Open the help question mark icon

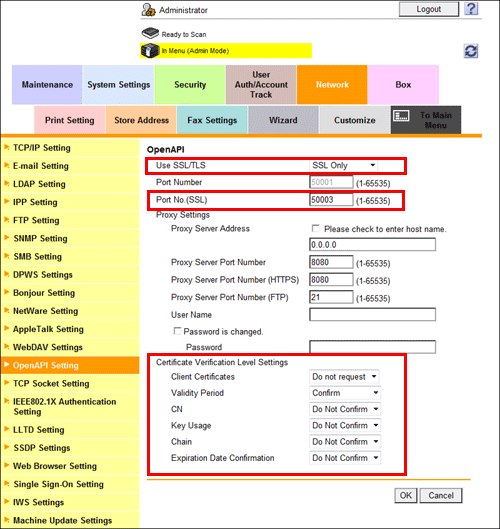coord(471,9)
